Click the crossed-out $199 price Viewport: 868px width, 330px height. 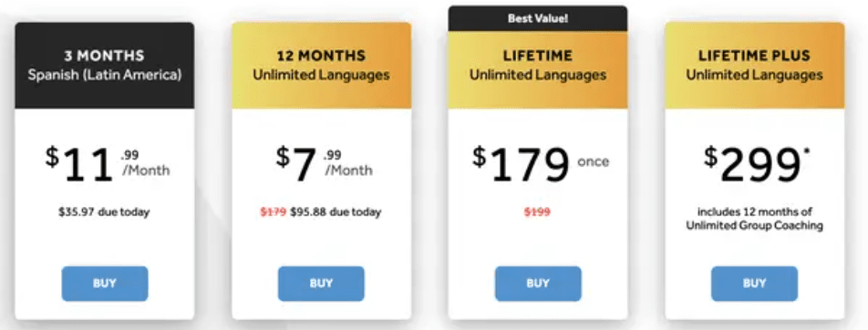(538, 212)
